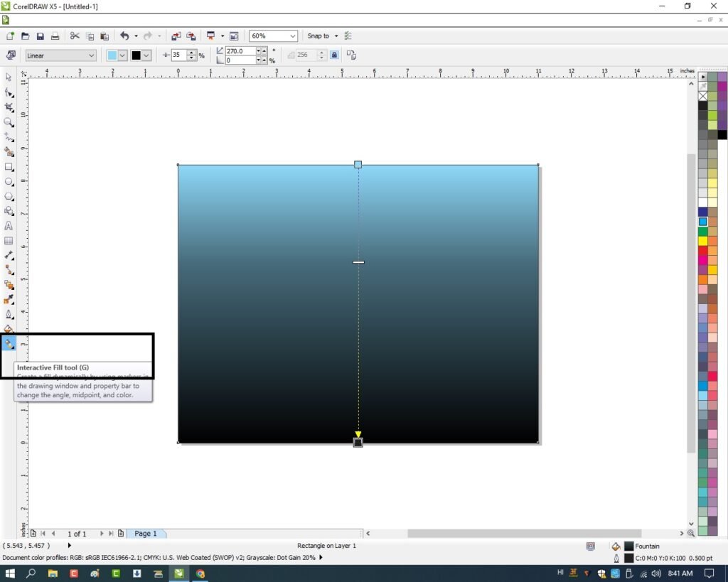The height and width of the screenshot is (582, 728).
Task: Open the Options icon next to Snap to
Action: point(348,36)
